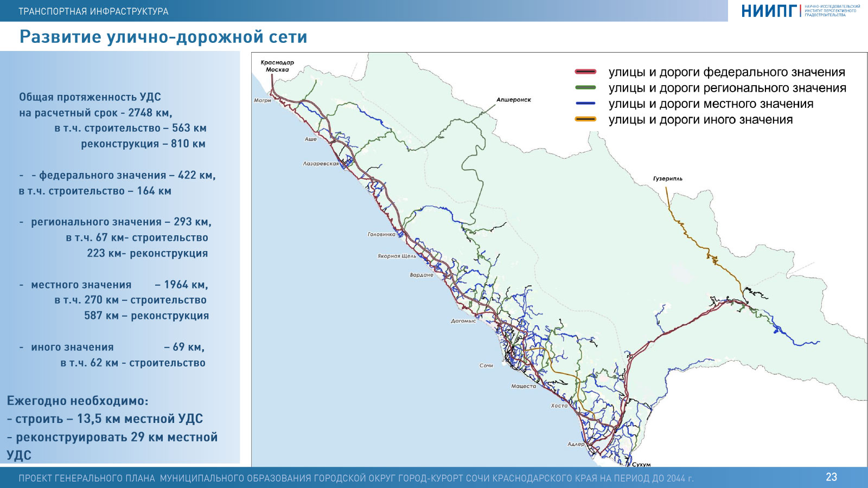Screen dimensions: 868x488
Task: Click legend text 'улицы и дороги федерального значения'
Action: pyautogui.click(x=727, y=72)
